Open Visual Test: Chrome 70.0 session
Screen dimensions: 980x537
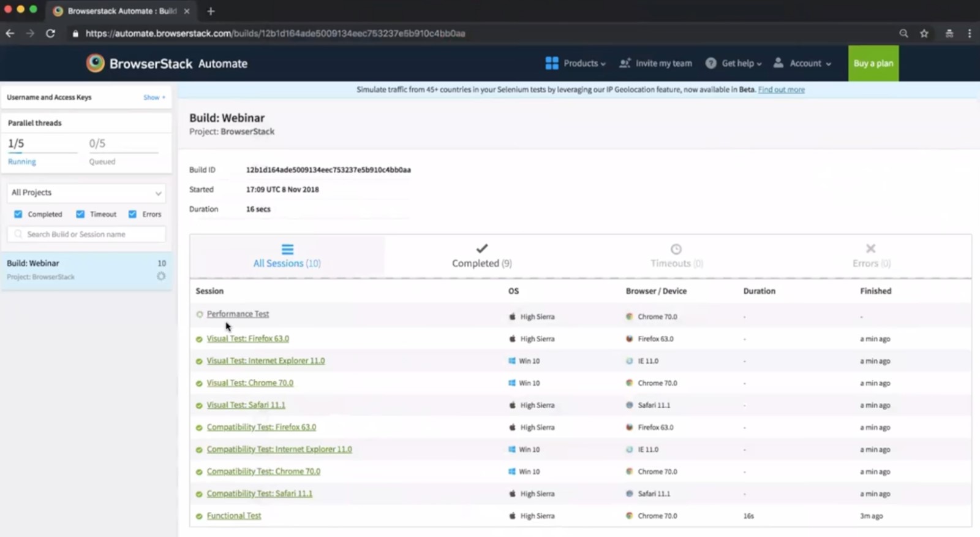[x=250, y=383]
